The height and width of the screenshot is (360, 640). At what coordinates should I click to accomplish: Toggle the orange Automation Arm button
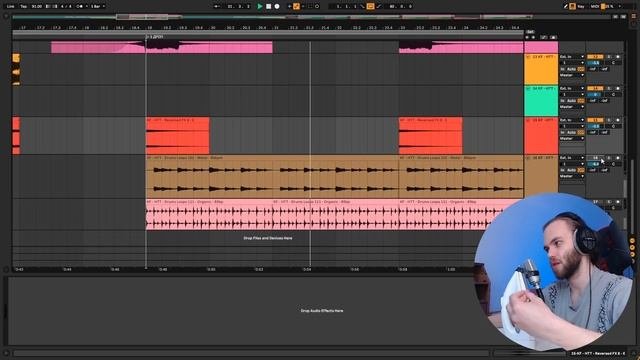pyautogui.click(x=296, y=6)
